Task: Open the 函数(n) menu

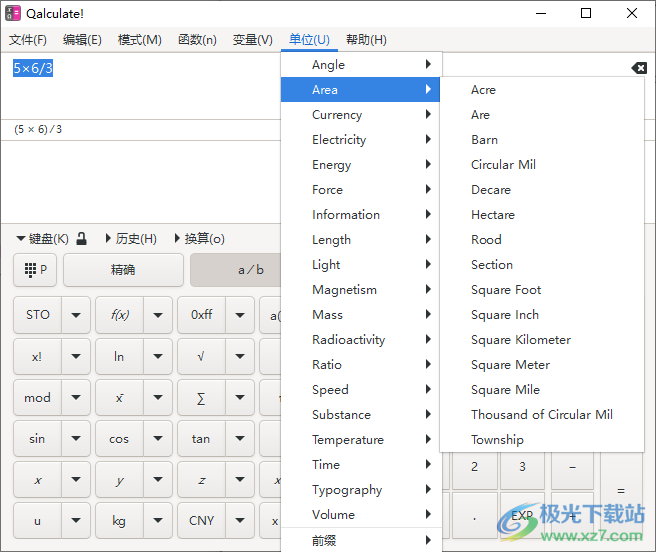Action: [x=197, y=40]
